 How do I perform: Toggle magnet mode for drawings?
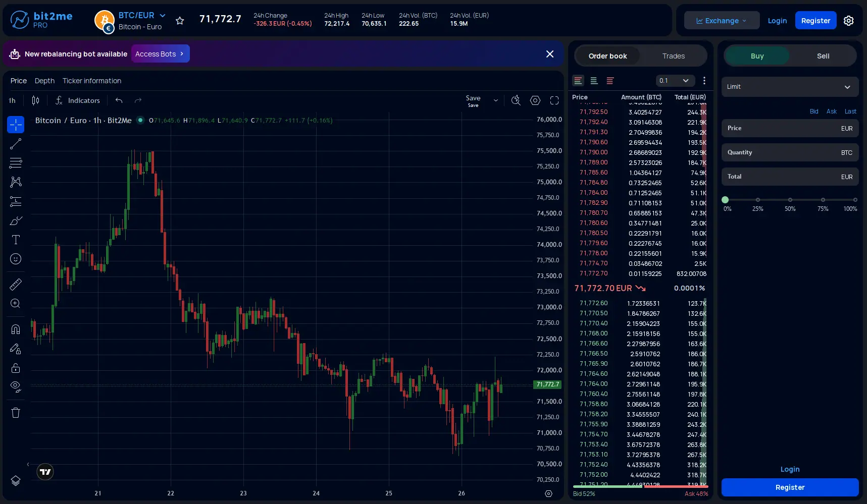(16, 329)
